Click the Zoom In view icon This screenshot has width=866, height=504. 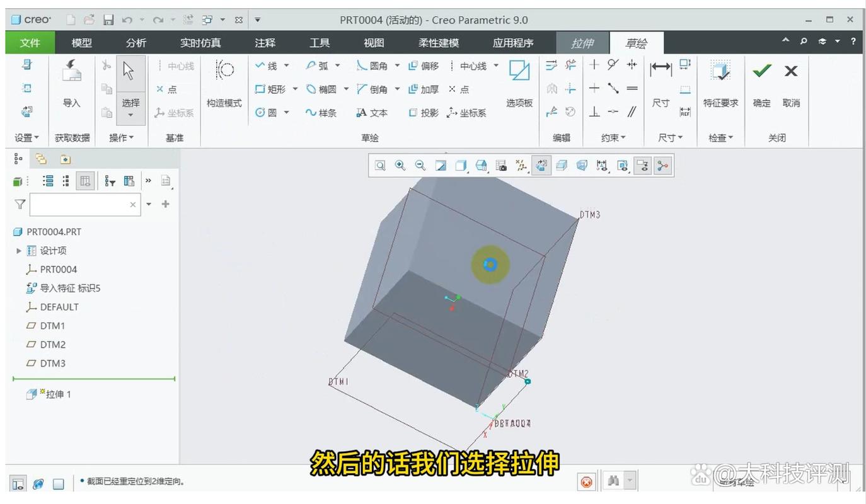pyautogui.click(x=400, y=166)
